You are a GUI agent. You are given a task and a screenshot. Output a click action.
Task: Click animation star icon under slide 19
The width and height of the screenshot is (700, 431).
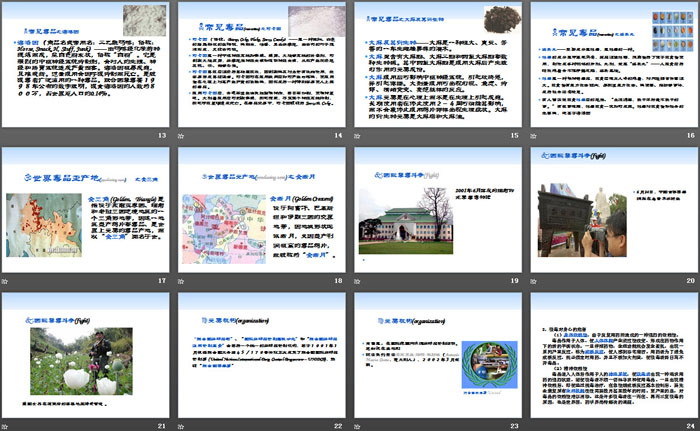pyautogui.click(x=357, y=281)
